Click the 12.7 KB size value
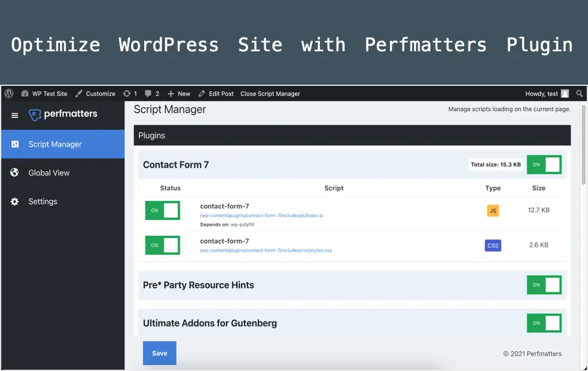The image size is (588, 371). tap(538, 210)
